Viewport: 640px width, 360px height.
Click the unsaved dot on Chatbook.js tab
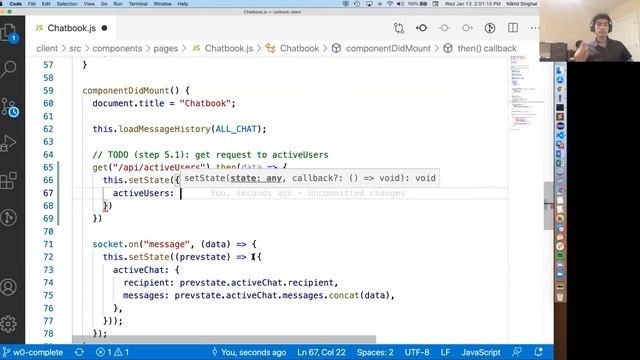[104, 28]
